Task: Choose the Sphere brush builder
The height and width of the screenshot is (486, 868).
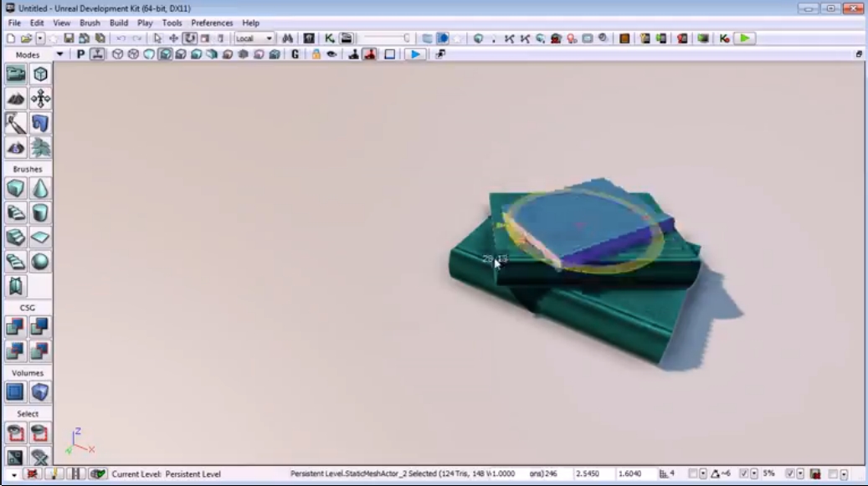Action: point(40,262)
